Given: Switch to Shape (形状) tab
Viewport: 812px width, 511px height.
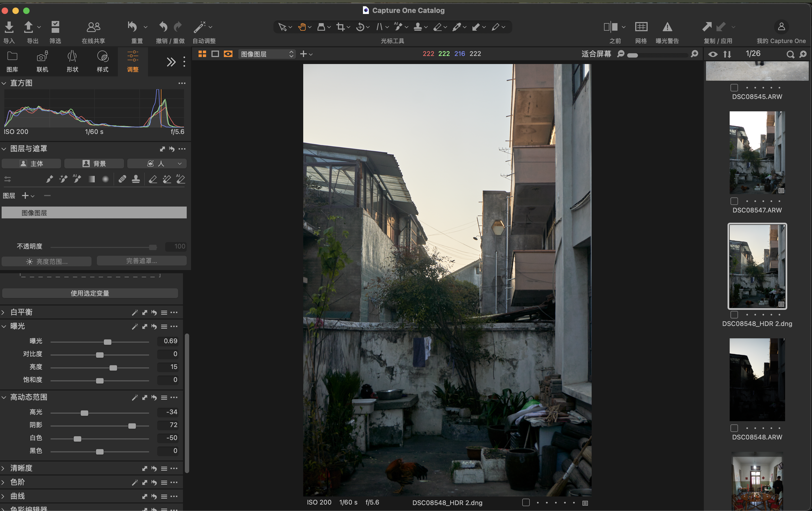Looking at the screenshot, I should click(x=72, y=62).
